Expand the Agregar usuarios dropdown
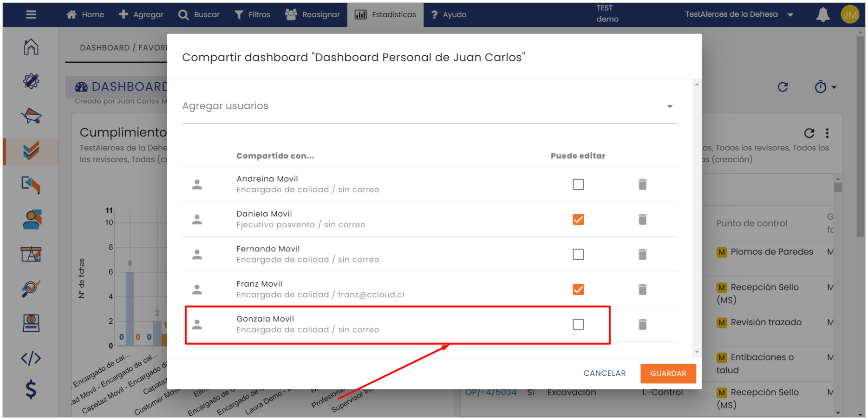 click(x=669, y=106)
